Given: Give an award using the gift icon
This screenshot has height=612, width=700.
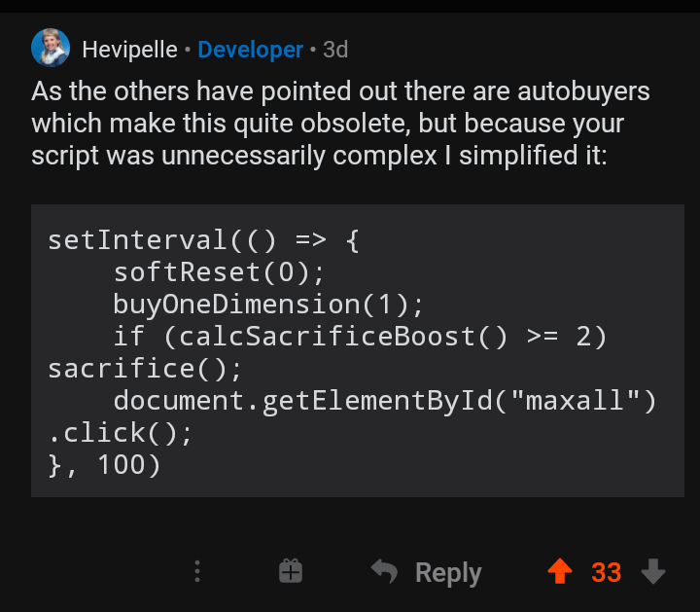Looking at the screenshot, I should pos(291,571).
